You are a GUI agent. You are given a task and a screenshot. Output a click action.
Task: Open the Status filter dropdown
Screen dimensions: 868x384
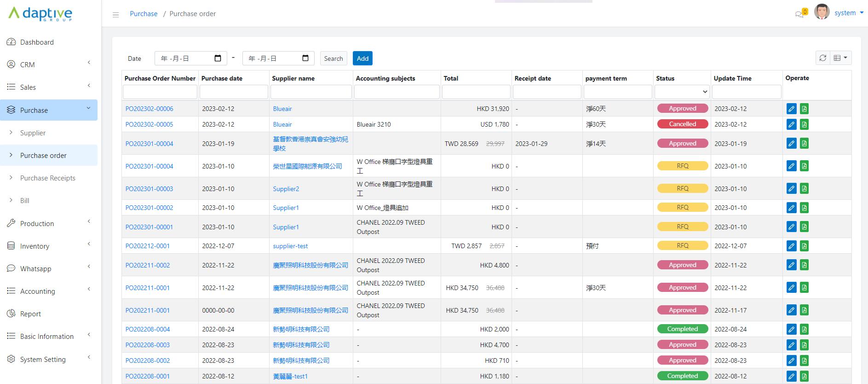[x=682, y=92]
